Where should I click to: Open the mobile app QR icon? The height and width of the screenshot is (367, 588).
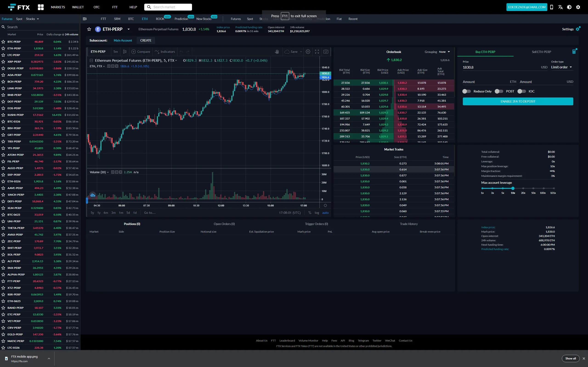tap(551, 7)
